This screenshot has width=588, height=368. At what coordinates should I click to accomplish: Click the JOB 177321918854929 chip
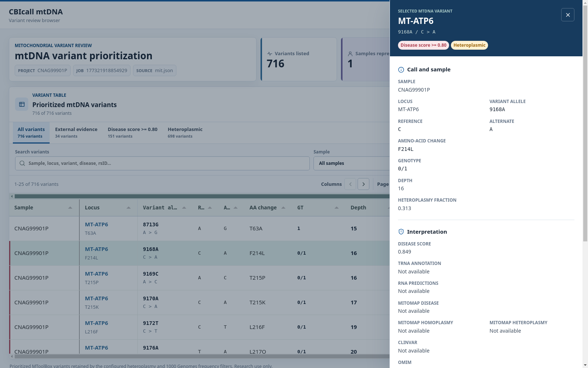click(x=101, y=71)
